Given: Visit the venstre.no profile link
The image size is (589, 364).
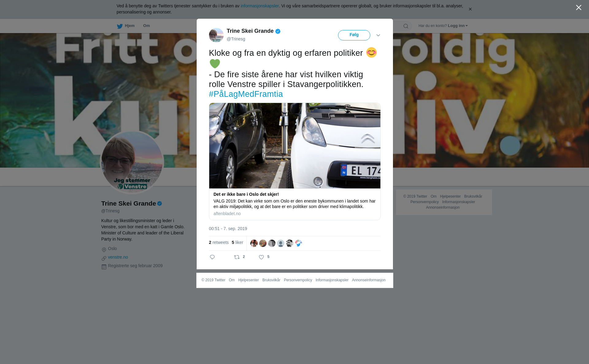Looking at the screenshot, I should coord(118,257).
